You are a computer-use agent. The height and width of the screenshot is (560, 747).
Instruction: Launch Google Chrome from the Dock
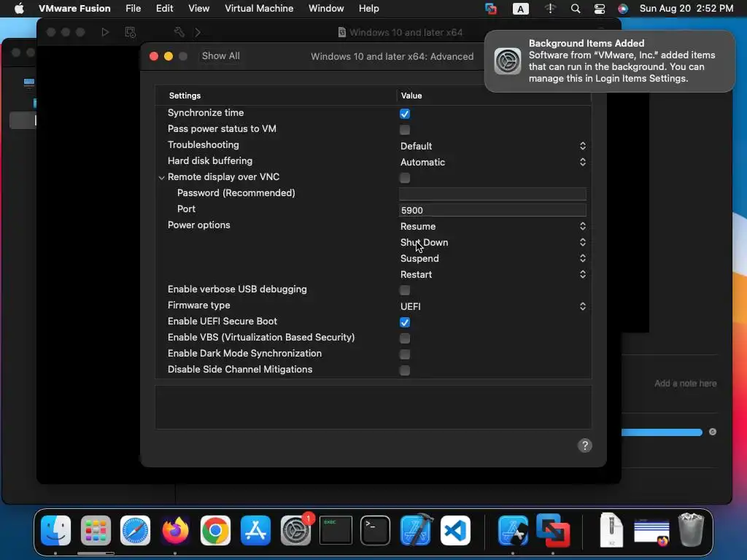pos(215,530)
